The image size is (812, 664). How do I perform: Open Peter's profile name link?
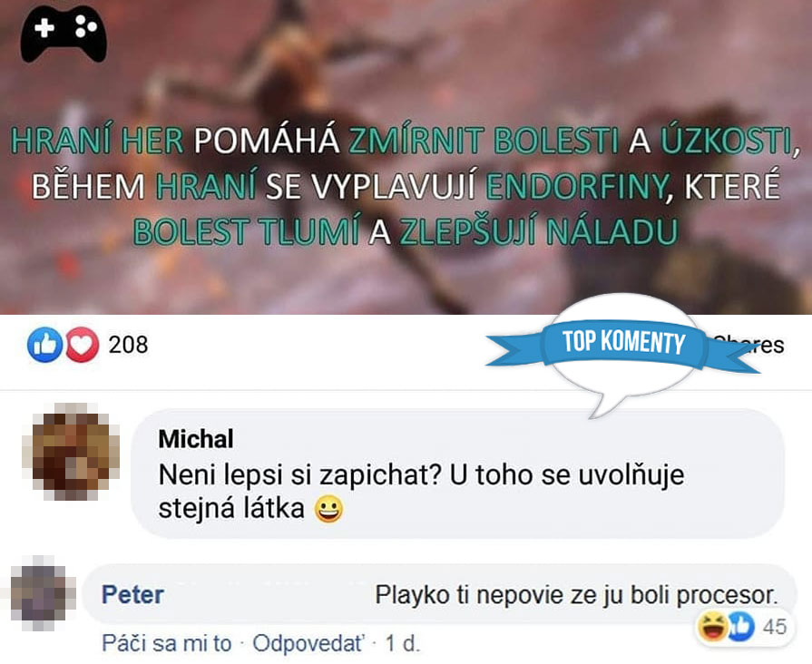pyautogui.click(x=132, y=594)
